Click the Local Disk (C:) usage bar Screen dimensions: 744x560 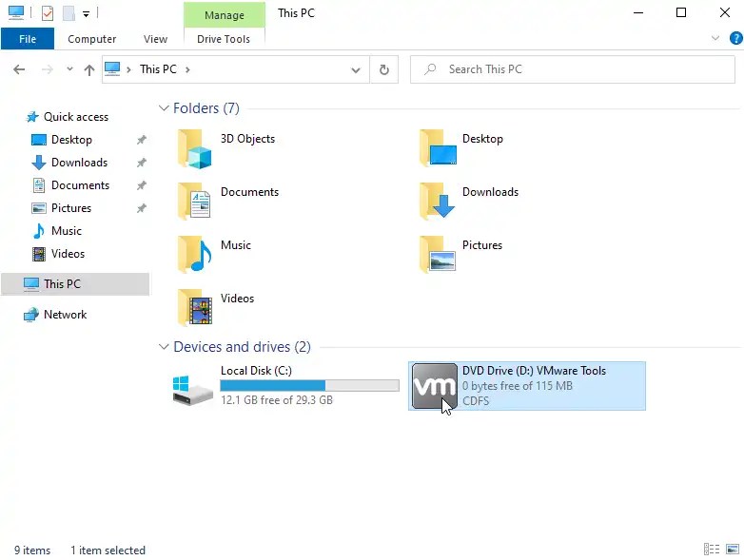pyautogui.click(x=309, y=385)
